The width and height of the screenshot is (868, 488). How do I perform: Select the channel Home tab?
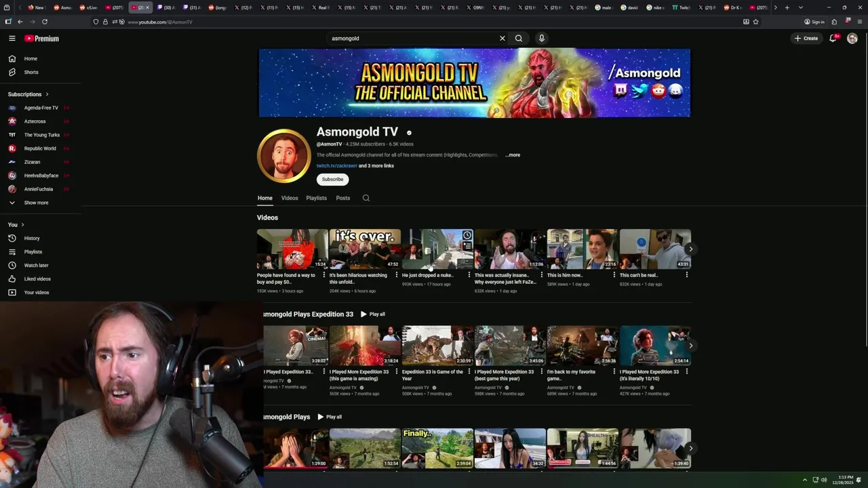tap(264, 199)
